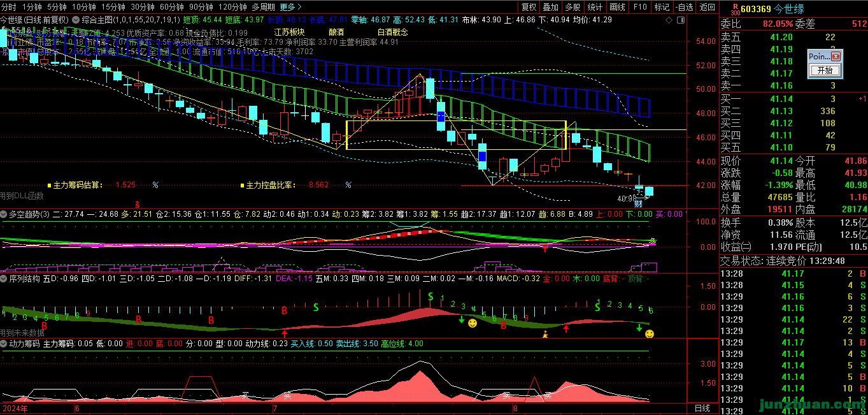Click the diamond icon above the price axis
This screenshot has height=415, width=868.
668,20
